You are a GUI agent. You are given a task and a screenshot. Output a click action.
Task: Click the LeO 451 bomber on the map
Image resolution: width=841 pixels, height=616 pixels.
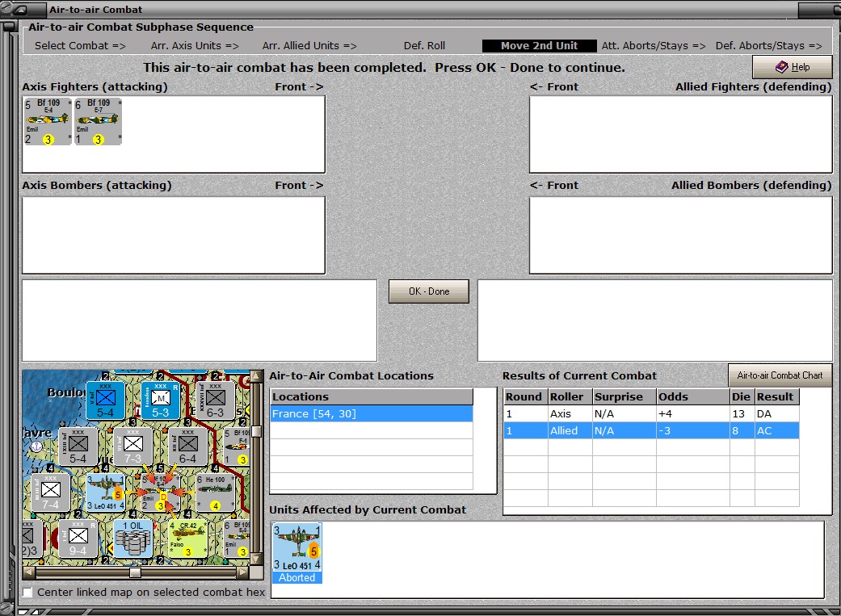106,492
